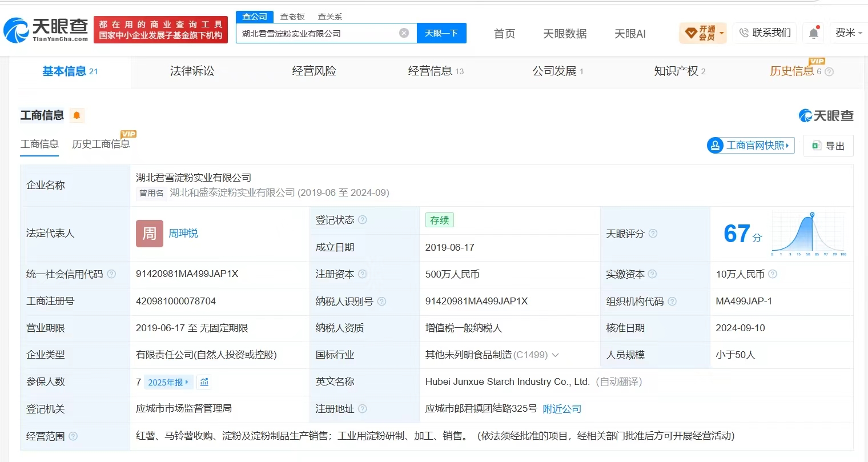The height and width of the screenshot is (462, 868).
Task: Open help icon next to 注册资本
Action: (x=363, y=274)
